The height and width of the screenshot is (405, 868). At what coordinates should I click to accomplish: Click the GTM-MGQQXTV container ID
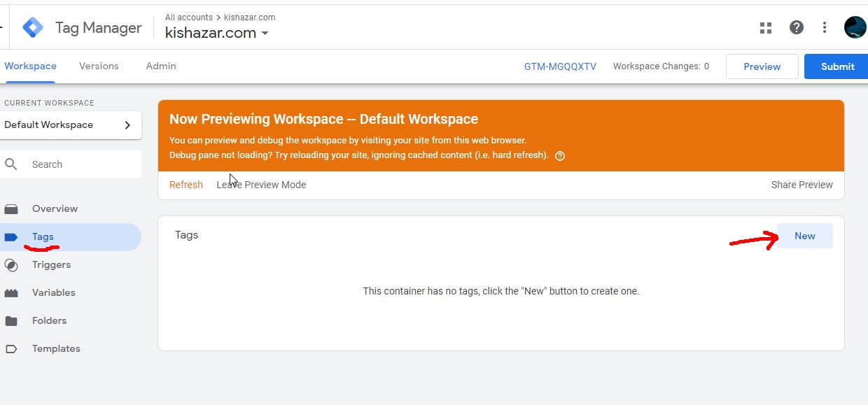560,66
